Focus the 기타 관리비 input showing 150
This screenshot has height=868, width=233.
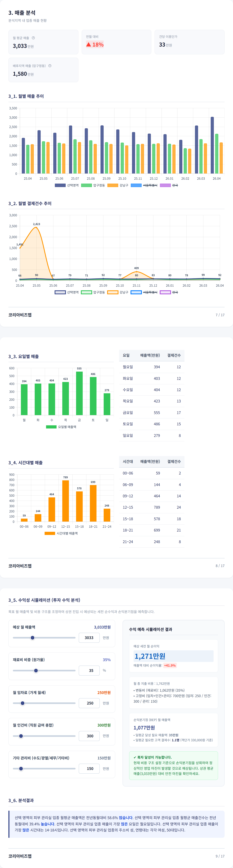(x=89, y=769)
